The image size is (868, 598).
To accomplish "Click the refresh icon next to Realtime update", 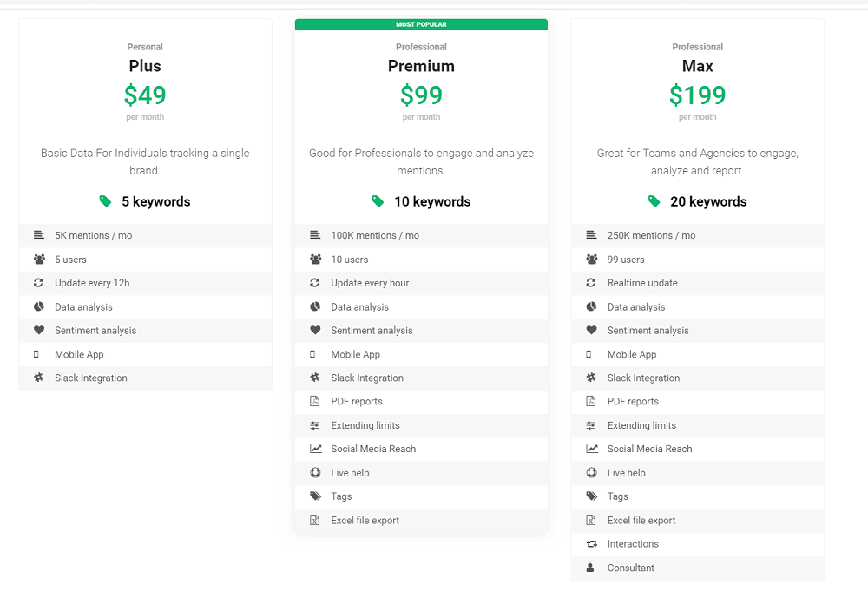I will click(x=590, y=282).
